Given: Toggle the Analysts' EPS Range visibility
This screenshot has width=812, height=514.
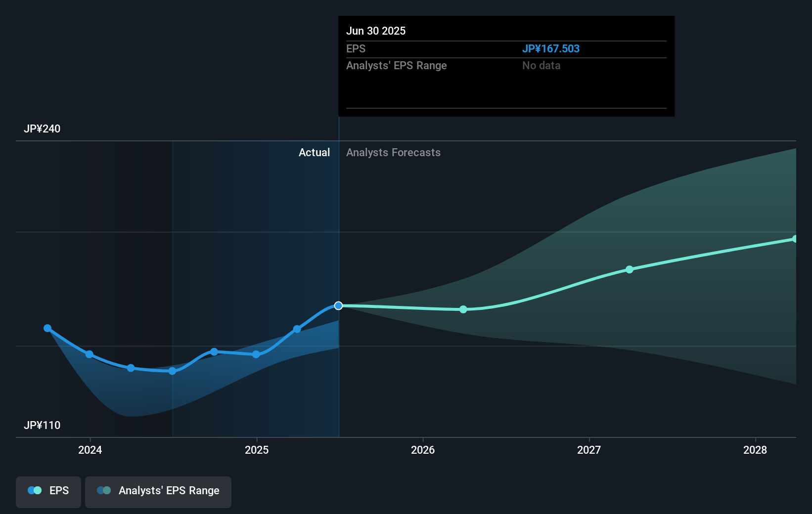Looking at the screenshot, I should (x=158, y=491).
